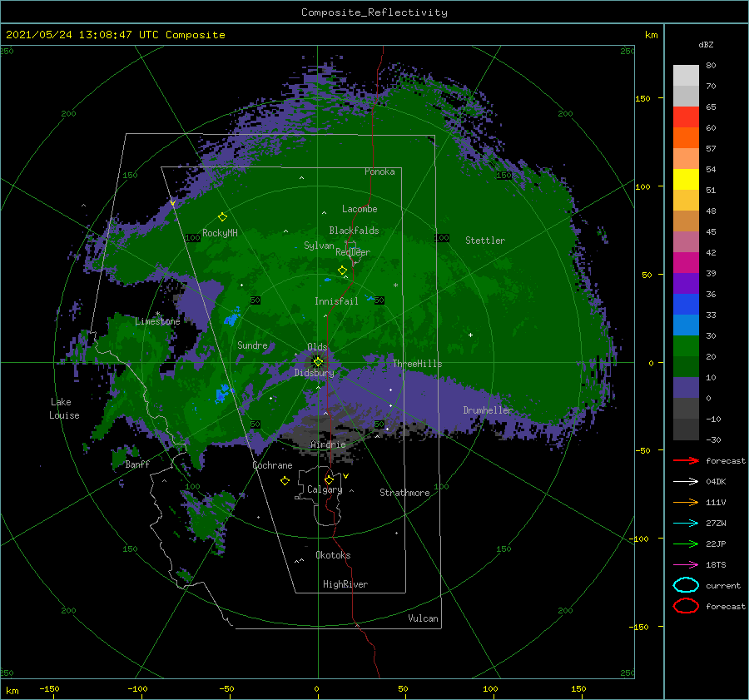This screenshot has height=700, width=749.
Task: Pick the magenta 42 dBZ legend swatch
Action: click(x=686, y=262)
